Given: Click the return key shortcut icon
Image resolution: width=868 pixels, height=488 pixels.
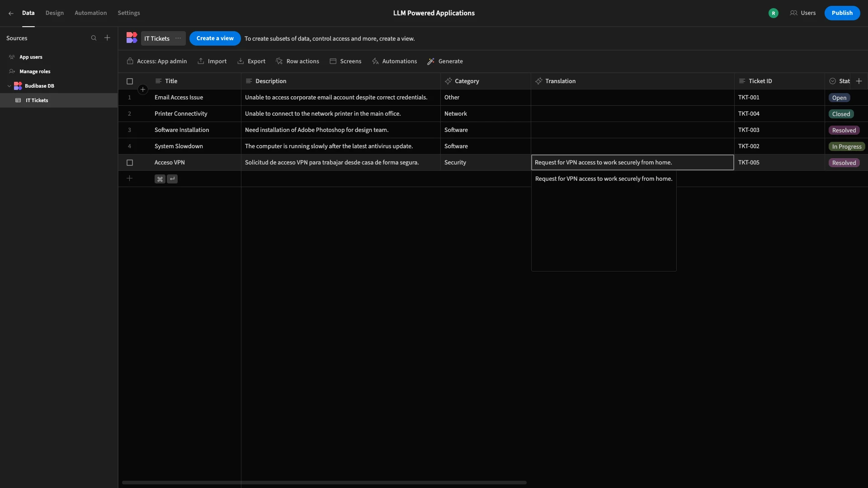Looking at the screenshot, I should pos(172,179).
